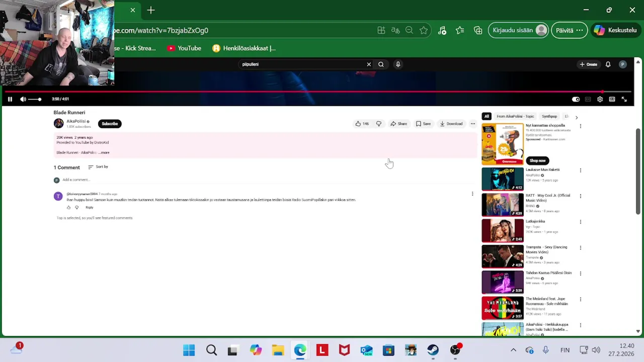
Task: Open the Edge Favorites list icon
Action: coord(460,30)
